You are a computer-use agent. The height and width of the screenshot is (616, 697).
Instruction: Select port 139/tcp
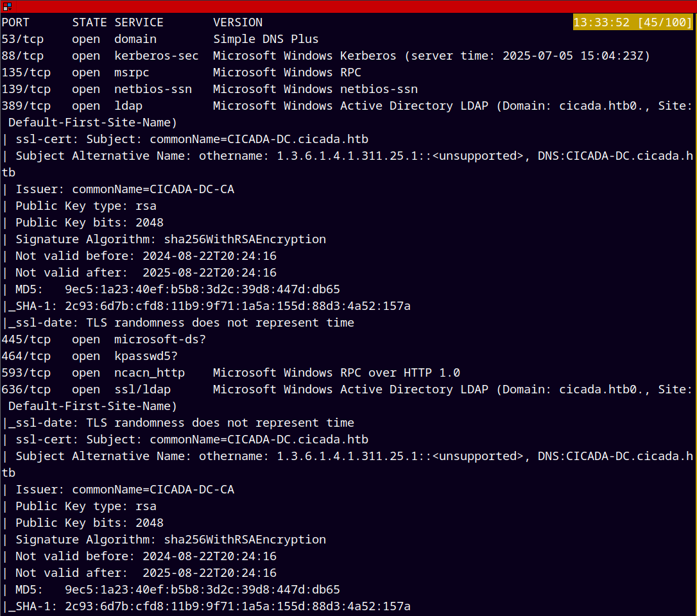26,89
